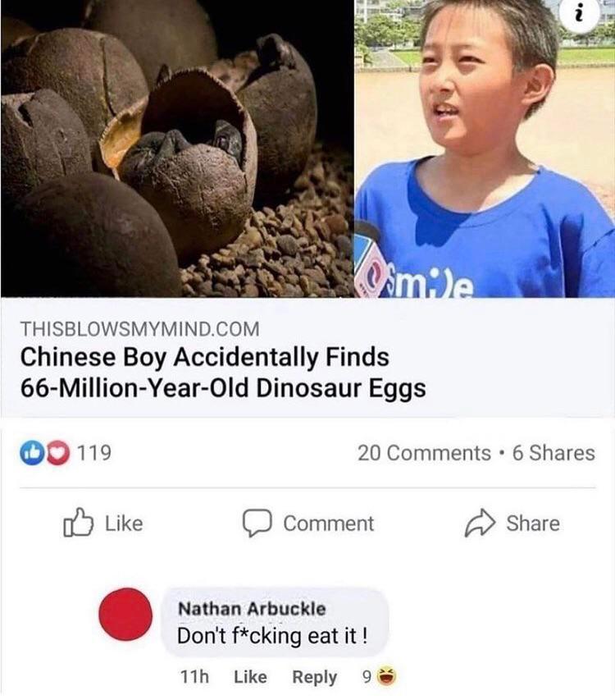The height and width of the screenshot is (700, 615).
Task: Open the dinosaur eggs article headline
Action: [223, 373]
